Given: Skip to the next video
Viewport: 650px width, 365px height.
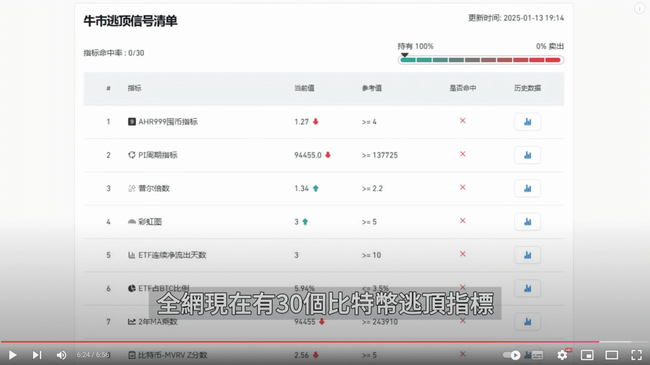Looking at the screenshot, I should point(37,355).
